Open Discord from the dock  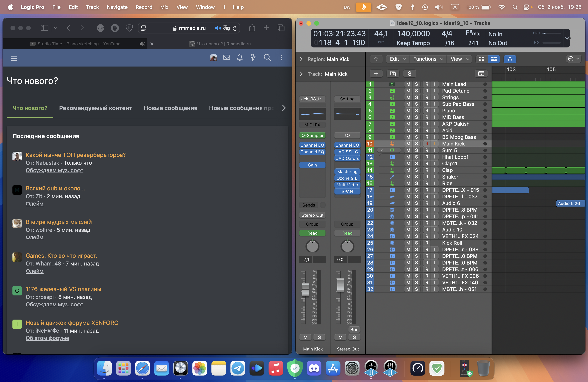tap(314, 368)
